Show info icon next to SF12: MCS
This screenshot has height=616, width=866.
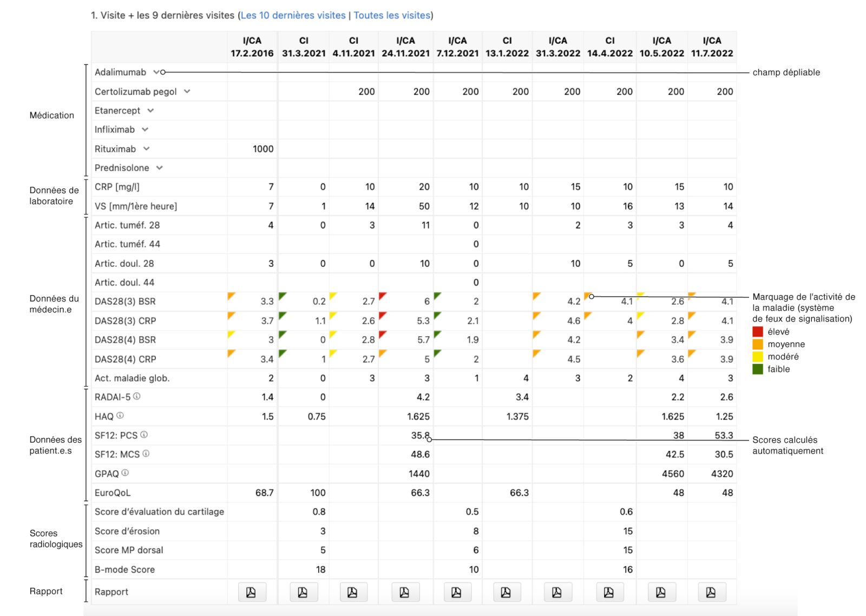coord(146,454)
